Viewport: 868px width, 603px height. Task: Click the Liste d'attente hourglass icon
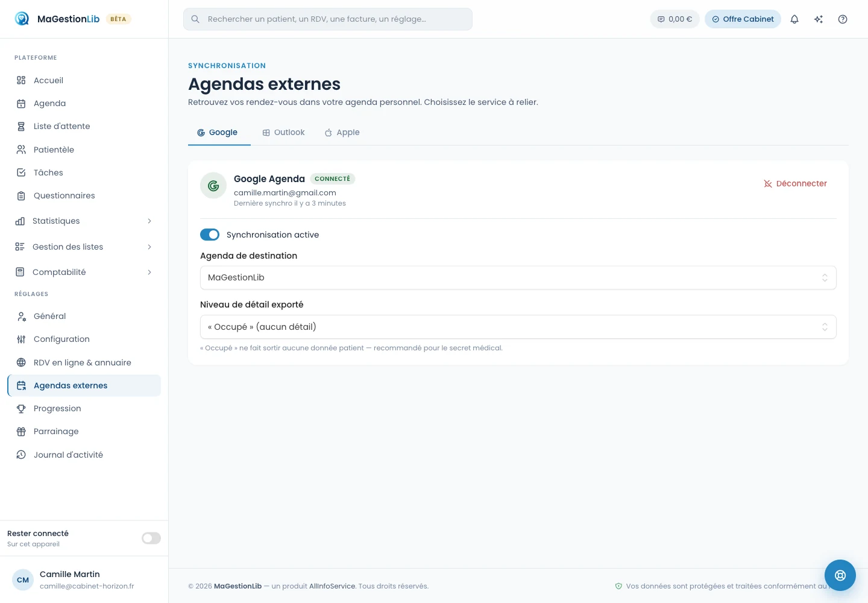[x=21, y=127]
